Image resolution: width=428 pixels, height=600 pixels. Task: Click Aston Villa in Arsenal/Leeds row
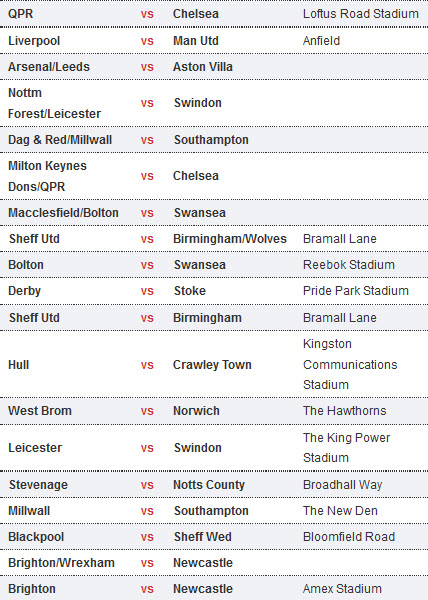click(203, 67)
